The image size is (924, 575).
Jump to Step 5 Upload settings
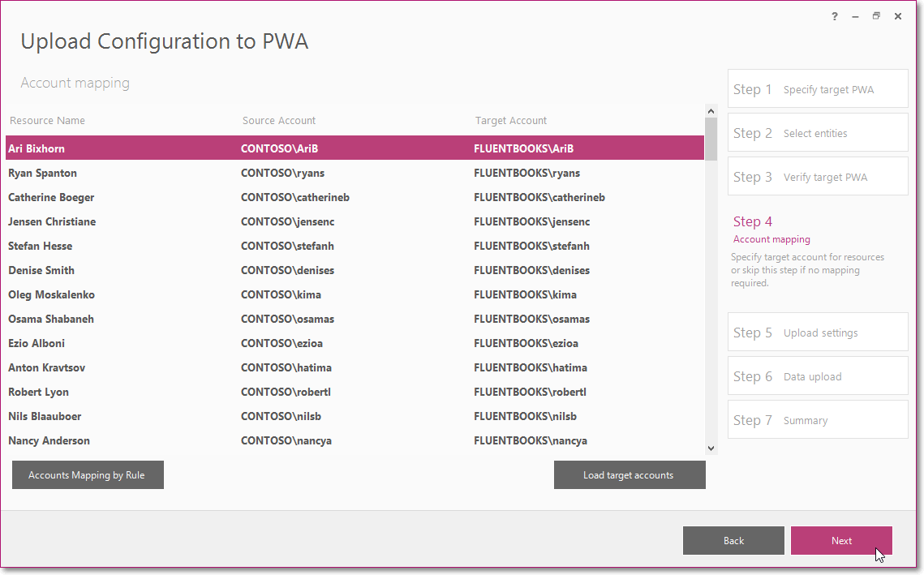tap(818, 333)
